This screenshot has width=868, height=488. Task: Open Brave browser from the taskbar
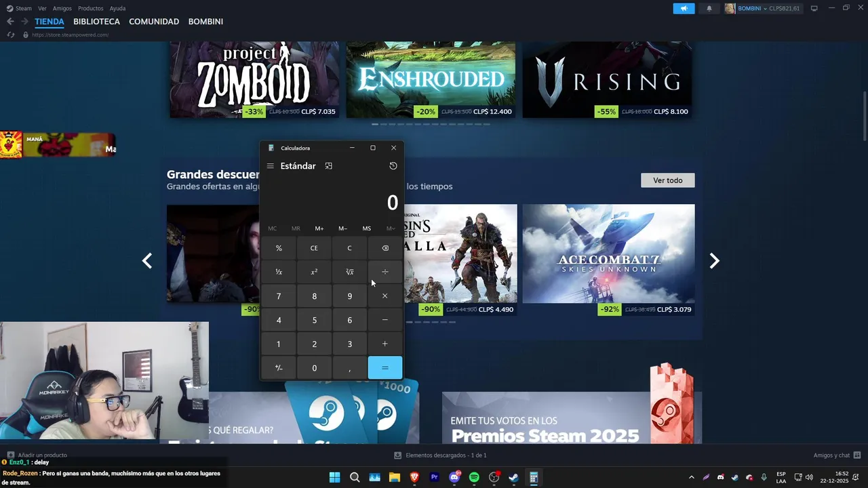pyautogui.click(x=414, y=477)
